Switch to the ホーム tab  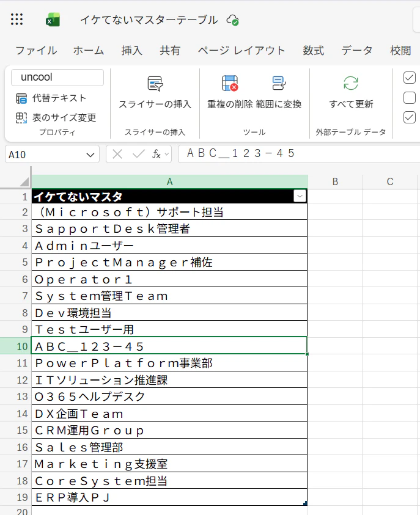point(89,51)
